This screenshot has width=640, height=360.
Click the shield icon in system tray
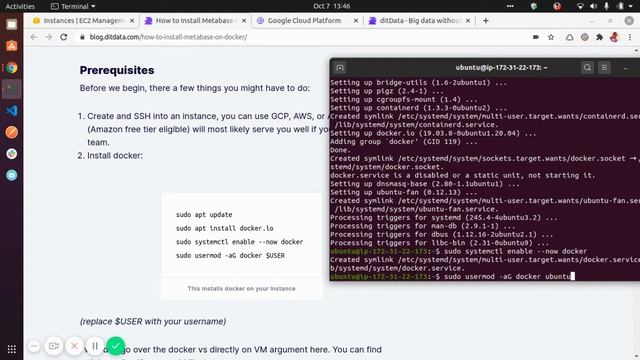point(533,6)
